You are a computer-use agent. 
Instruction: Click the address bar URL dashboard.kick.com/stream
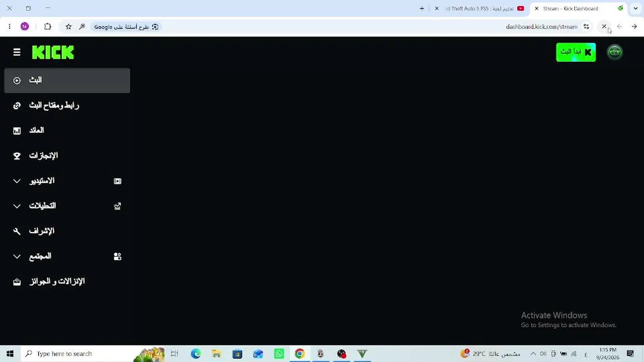(x=541, y=27)
